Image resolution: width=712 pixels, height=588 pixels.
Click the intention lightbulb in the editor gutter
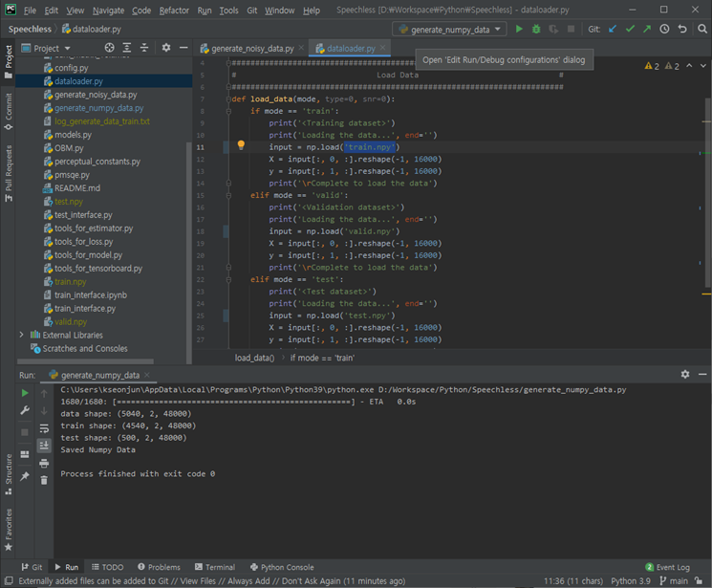pyautogui.click(x=241, y=146)
